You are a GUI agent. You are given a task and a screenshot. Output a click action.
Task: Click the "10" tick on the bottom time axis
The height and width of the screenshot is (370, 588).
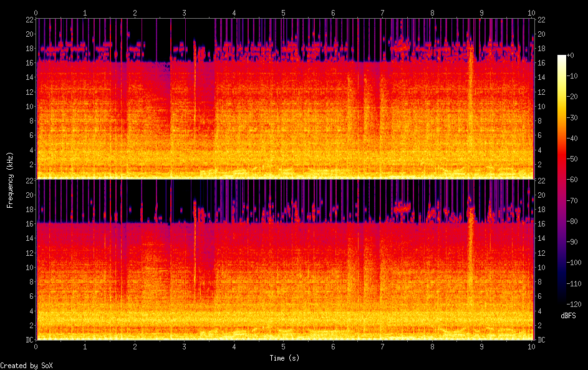[531, 346]
